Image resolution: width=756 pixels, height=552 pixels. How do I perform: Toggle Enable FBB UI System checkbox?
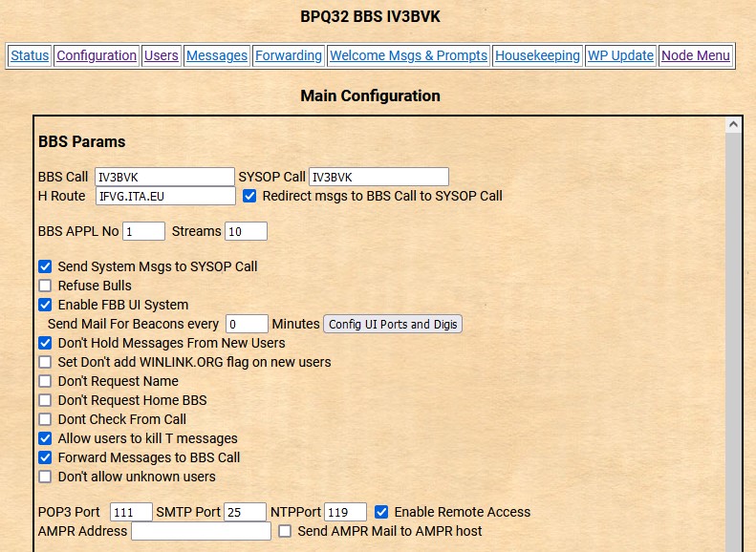click(x=45, y=305)
